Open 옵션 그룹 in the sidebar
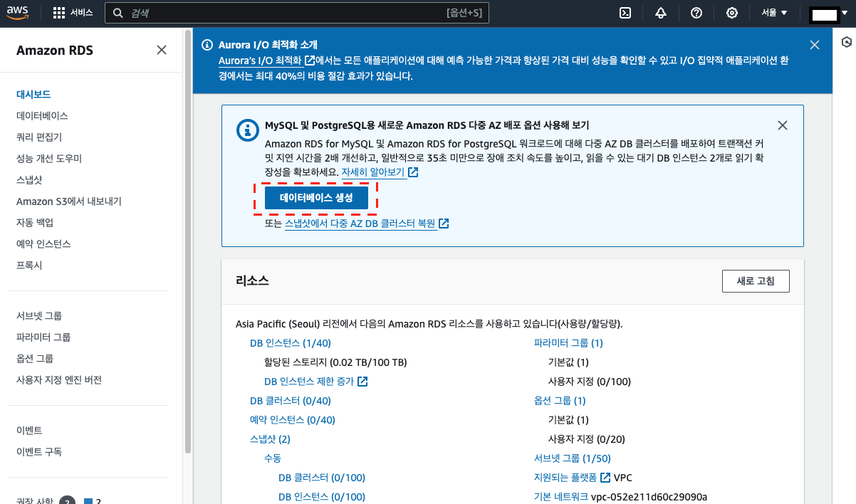Image resolution: width=856 pixels, height=504 pixels. tap(35, 358)
